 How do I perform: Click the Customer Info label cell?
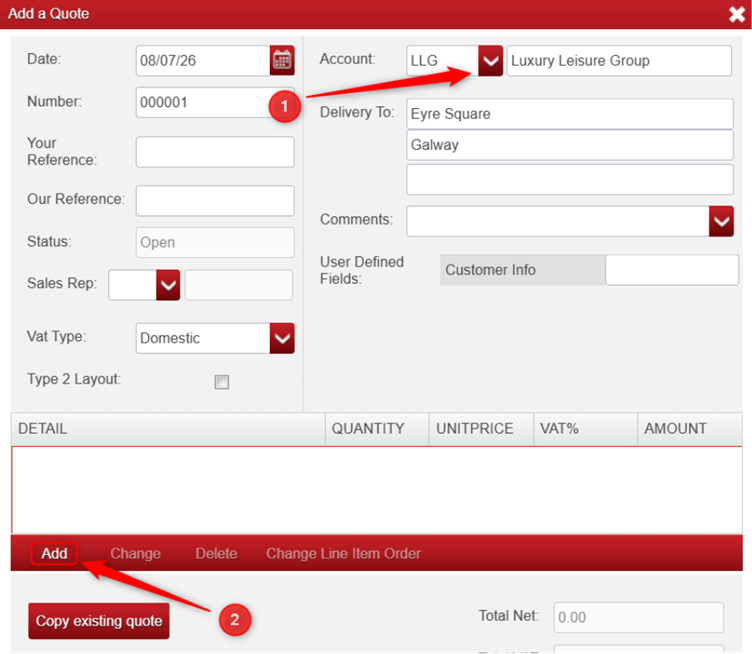point(523,270)
